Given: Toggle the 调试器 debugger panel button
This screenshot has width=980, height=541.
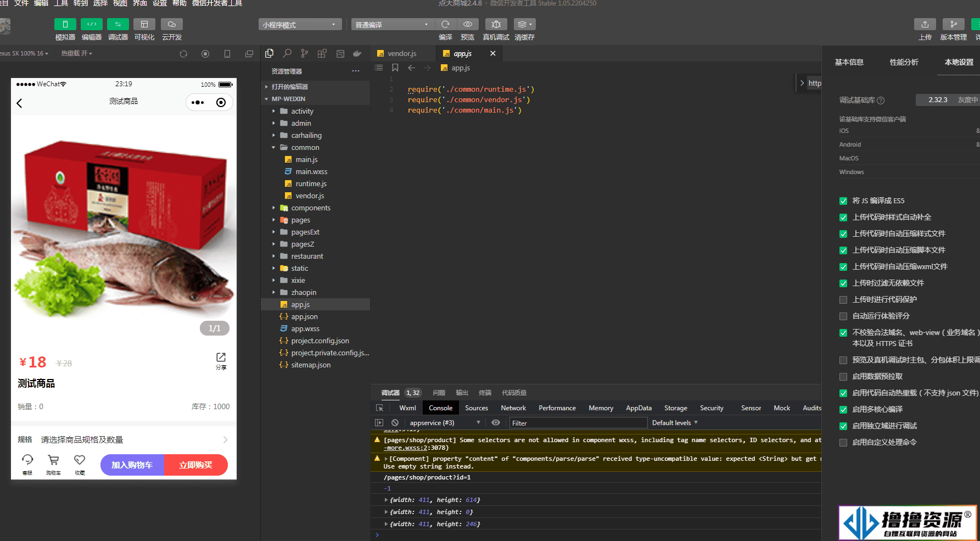Looking at the screenshot, I should click(118, 24).
